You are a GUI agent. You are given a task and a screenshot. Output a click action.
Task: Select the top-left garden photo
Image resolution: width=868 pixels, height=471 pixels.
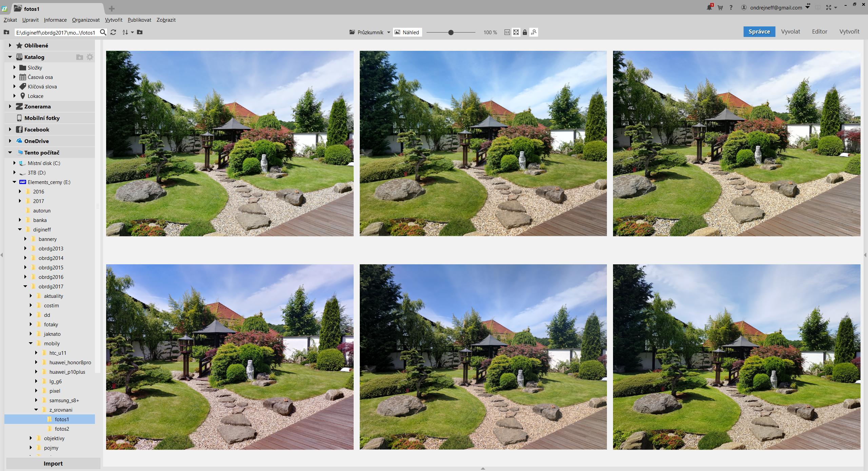click(x=230, y=143)
